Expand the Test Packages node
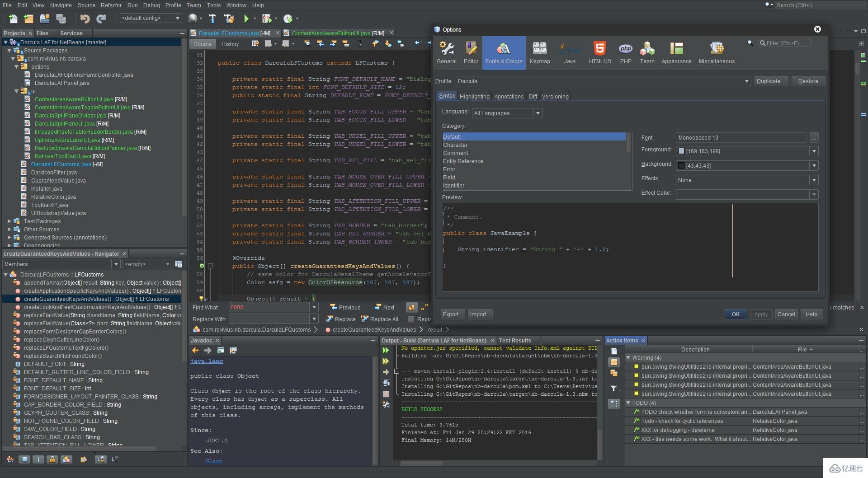The width and height of the screenshot is (868, 478). click(x=9, y=221)
